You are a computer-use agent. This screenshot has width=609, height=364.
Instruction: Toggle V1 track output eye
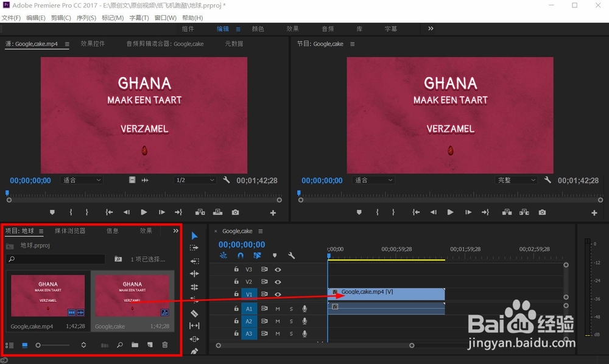[278, 294]
